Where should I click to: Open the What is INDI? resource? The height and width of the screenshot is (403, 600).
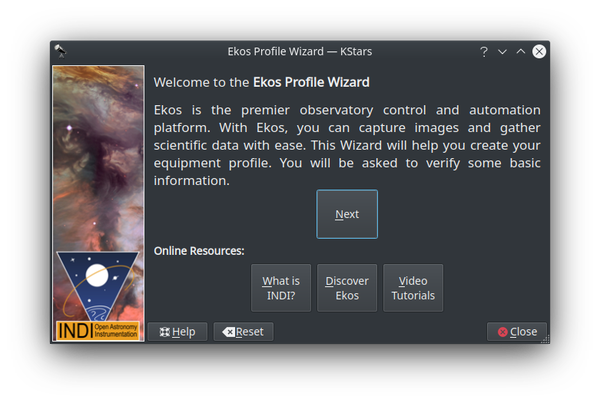click(x=281, y=288)
